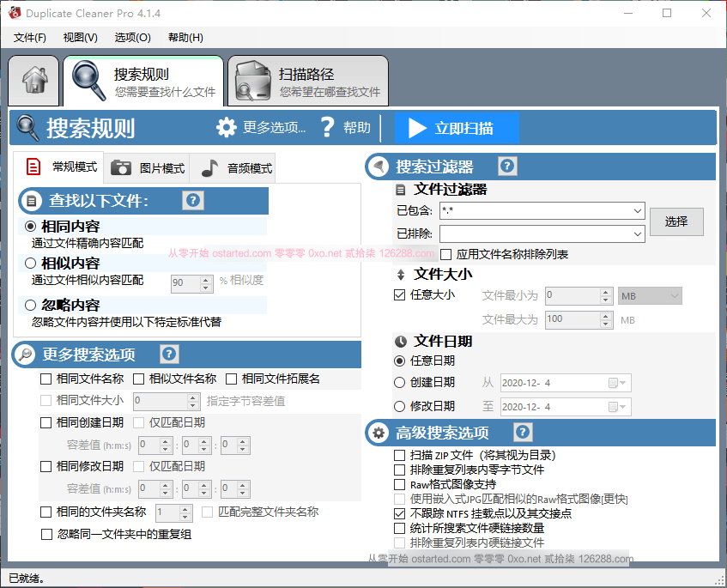Enable Raw格式图像支持 checkbox

pos(400,485)
